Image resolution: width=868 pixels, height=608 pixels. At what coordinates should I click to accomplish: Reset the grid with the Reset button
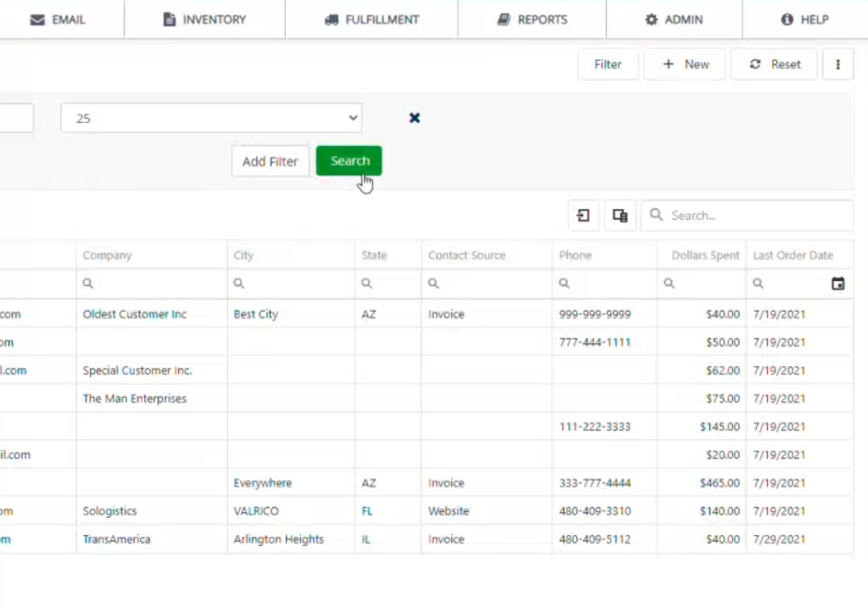click(x=774, y=65)
